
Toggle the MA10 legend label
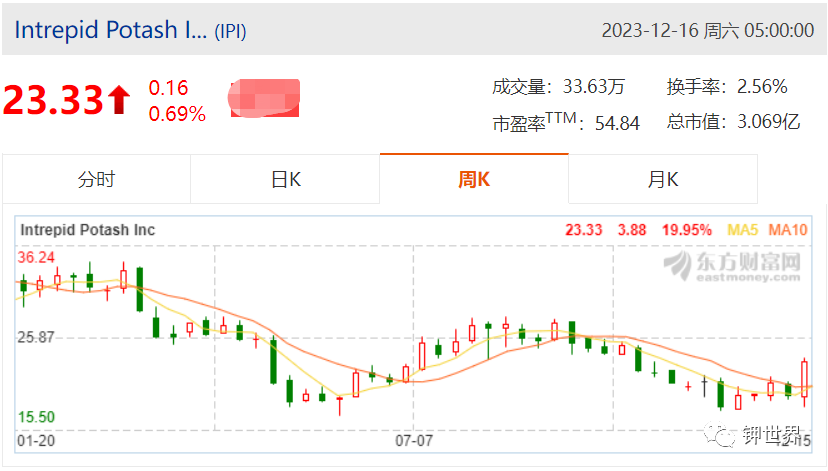[x=788, y=230]
